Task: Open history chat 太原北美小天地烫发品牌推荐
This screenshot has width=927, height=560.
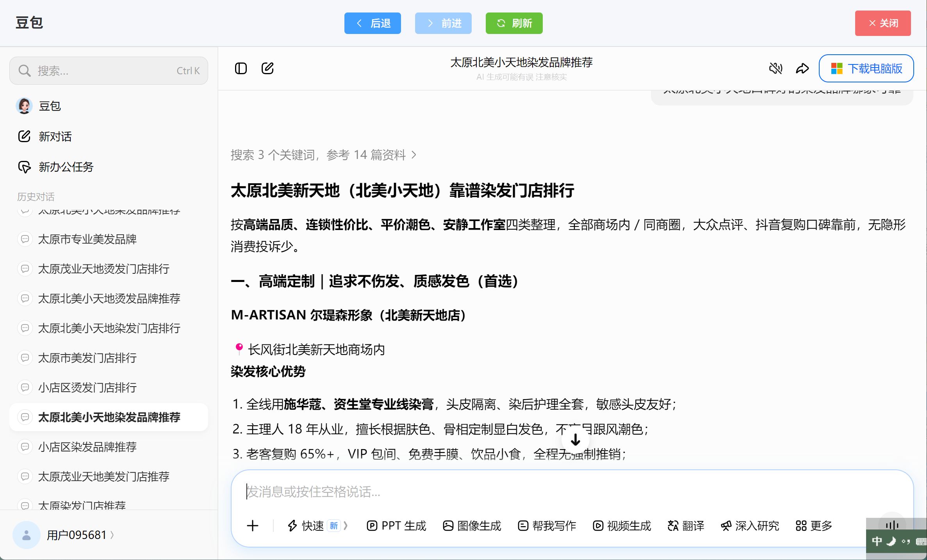Action: coord(109,298)
